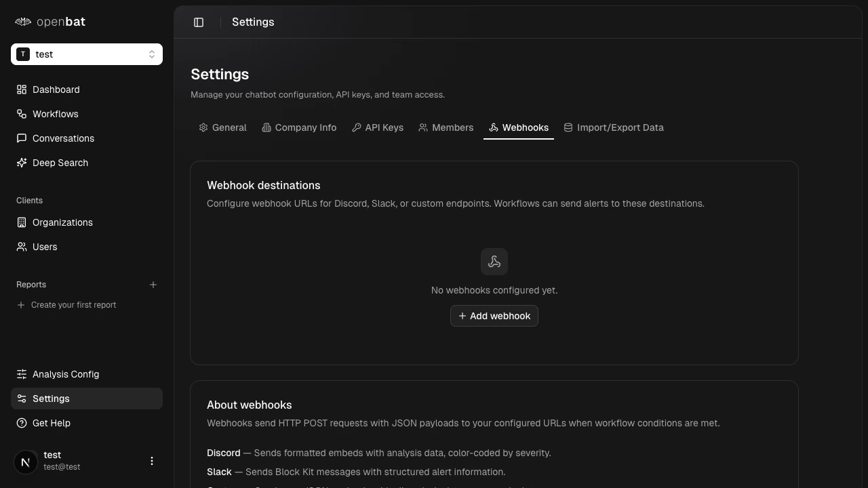868x488 pixels.
Task: Open the Dashboard from the sidebar
Action: [56, 89]
